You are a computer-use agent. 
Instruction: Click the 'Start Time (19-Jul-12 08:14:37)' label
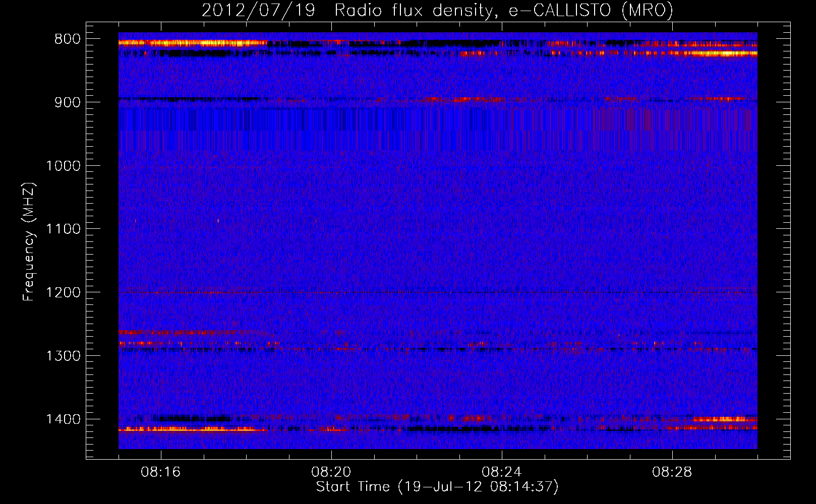tap(437, 487)
